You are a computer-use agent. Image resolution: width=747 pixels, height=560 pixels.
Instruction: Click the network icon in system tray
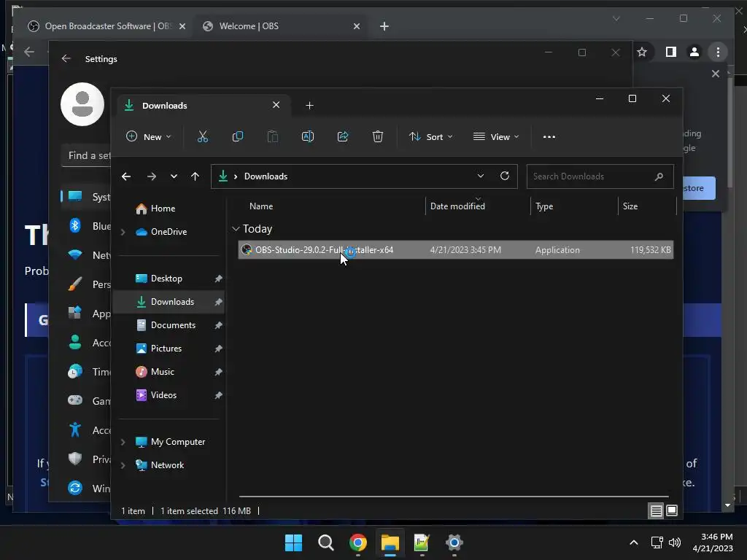657,542
